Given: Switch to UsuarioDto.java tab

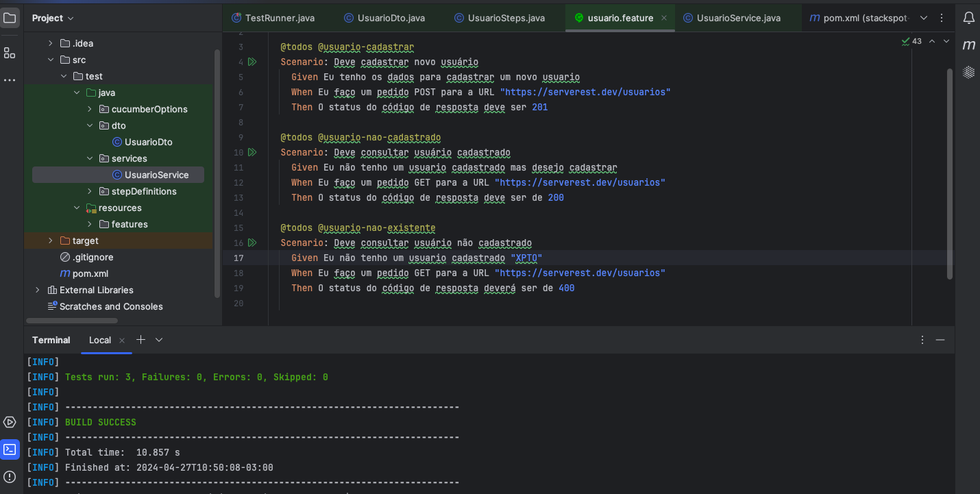Looking at the screenshot, I should [x=384, y=18].
